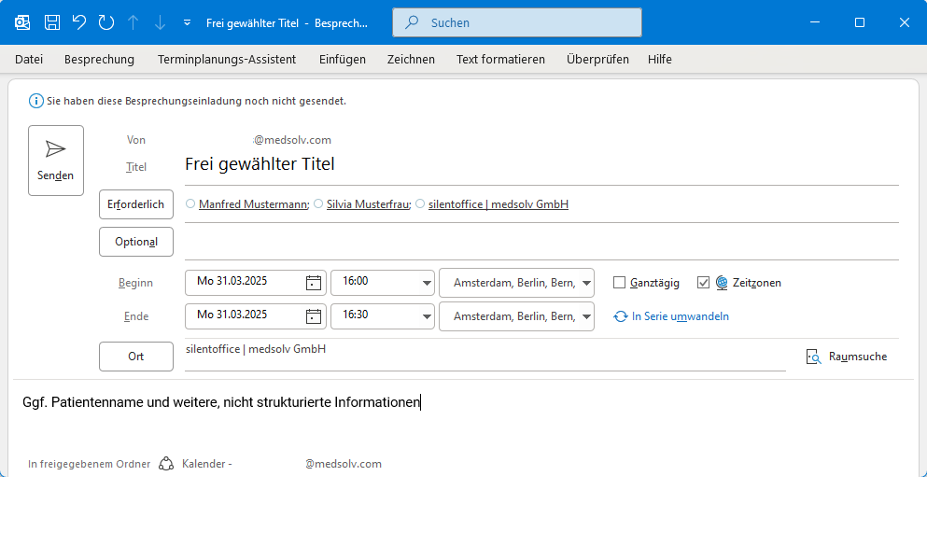Click in the message body text
The image size is (927, 560).
[221, 402]
